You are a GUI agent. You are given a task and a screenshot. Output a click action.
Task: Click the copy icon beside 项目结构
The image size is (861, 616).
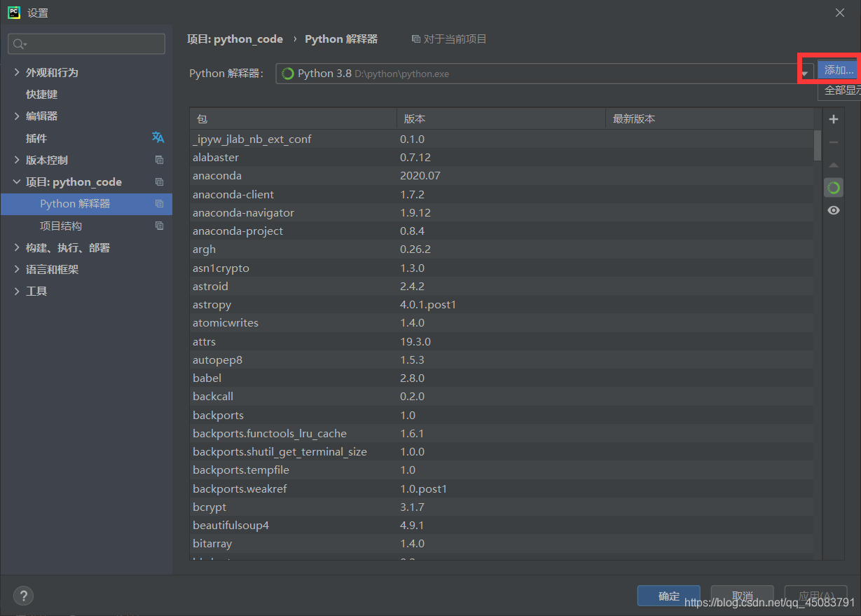(x=159, y=226)
